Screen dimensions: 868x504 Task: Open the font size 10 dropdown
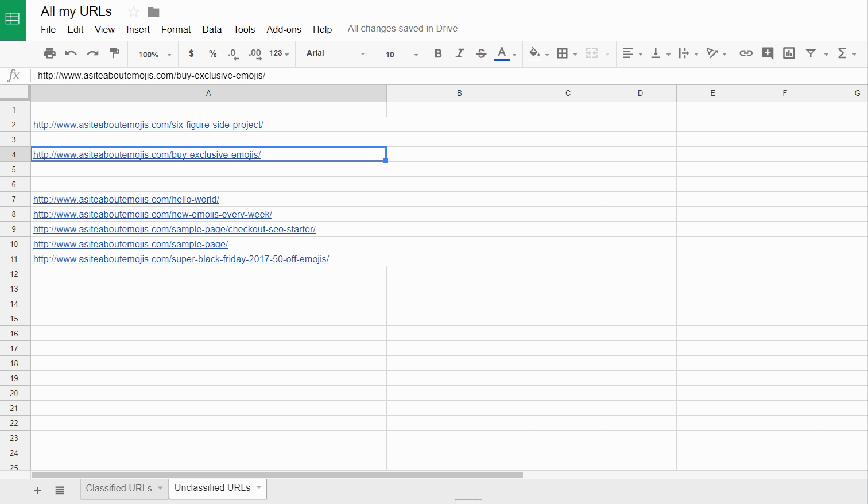pos(401,54)
